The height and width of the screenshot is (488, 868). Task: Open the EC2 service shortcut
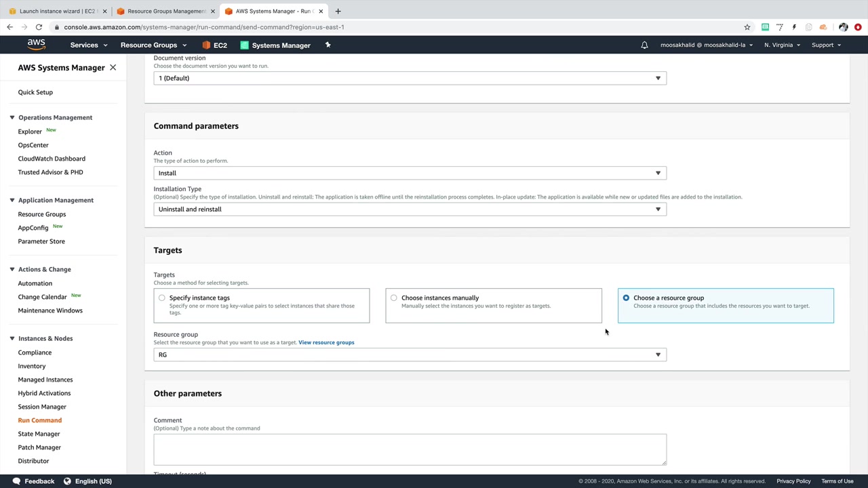point(215,45)
